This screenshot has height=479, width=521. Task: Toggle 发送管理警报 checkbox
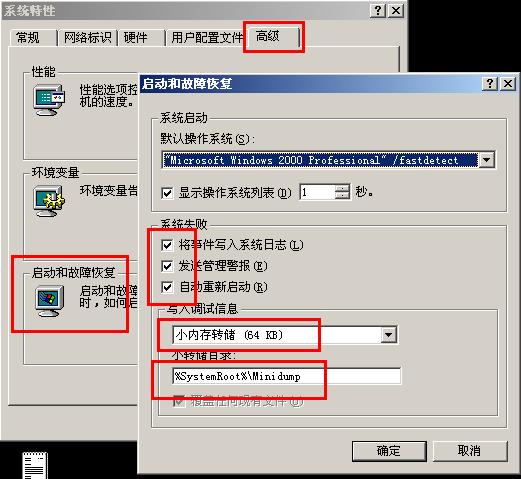tap(167, 266)
